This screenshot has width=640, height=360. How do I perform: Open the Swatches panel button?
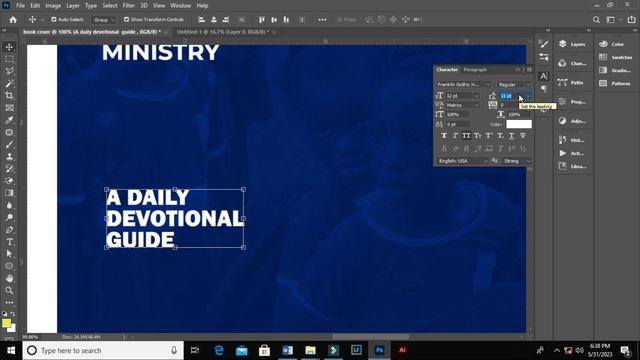(616, 57)
